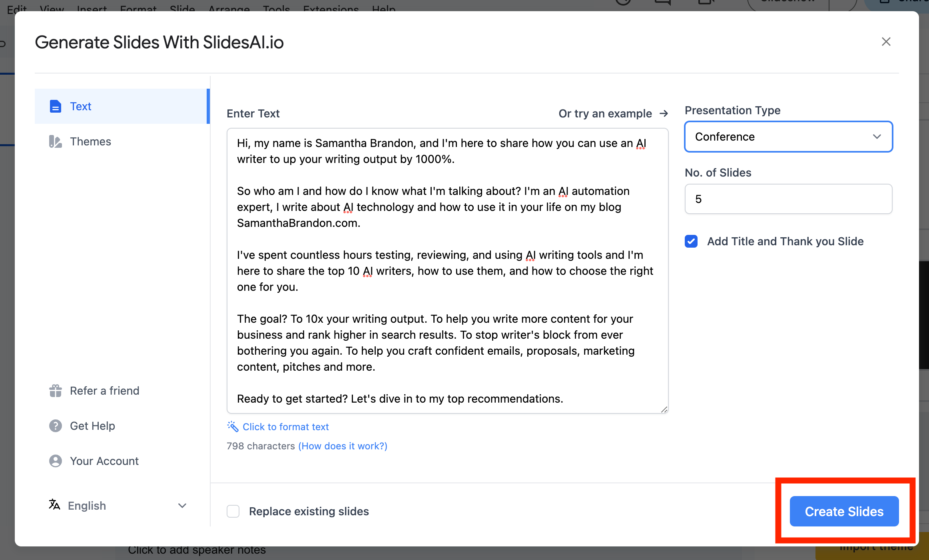Enable Add Title and Thank you Slide
929x560 pixels.
tap(692, 240)
